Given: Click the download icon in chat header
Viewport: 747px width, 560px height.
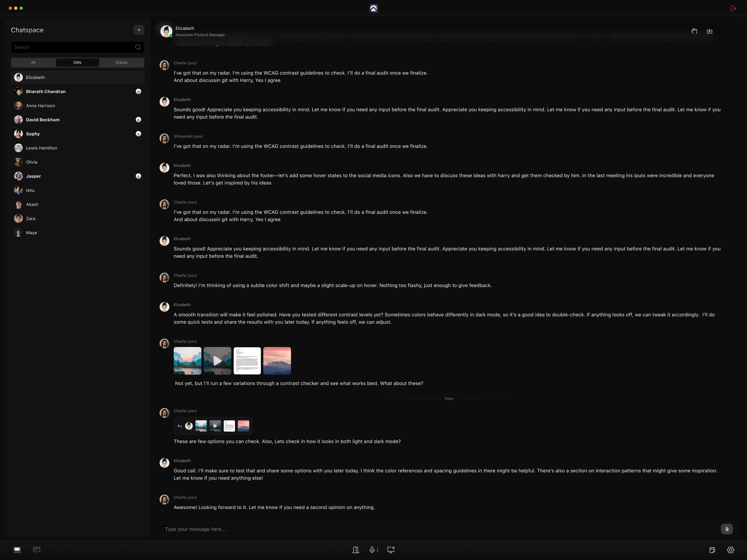Looking at the screenshot, I should (710, 31).
